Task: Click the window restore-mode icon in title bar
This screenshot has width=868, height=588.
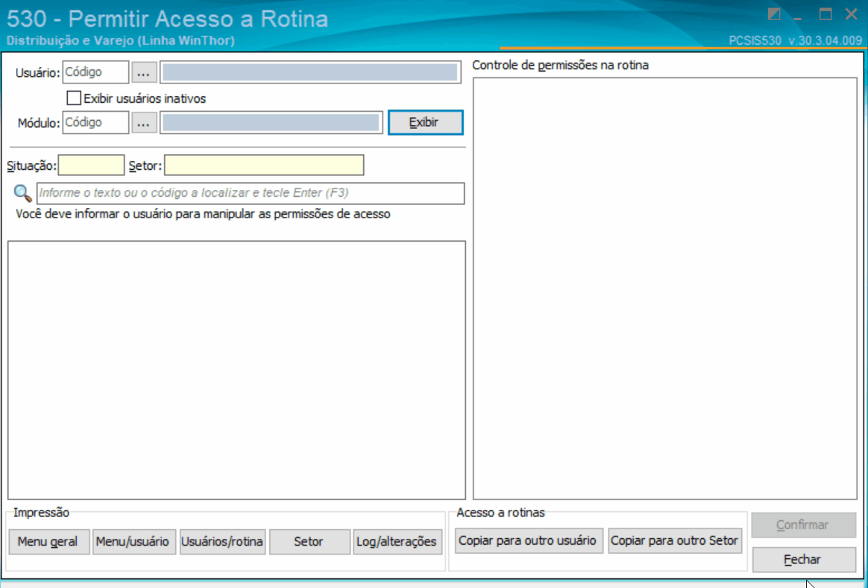Action: point(774,14)
